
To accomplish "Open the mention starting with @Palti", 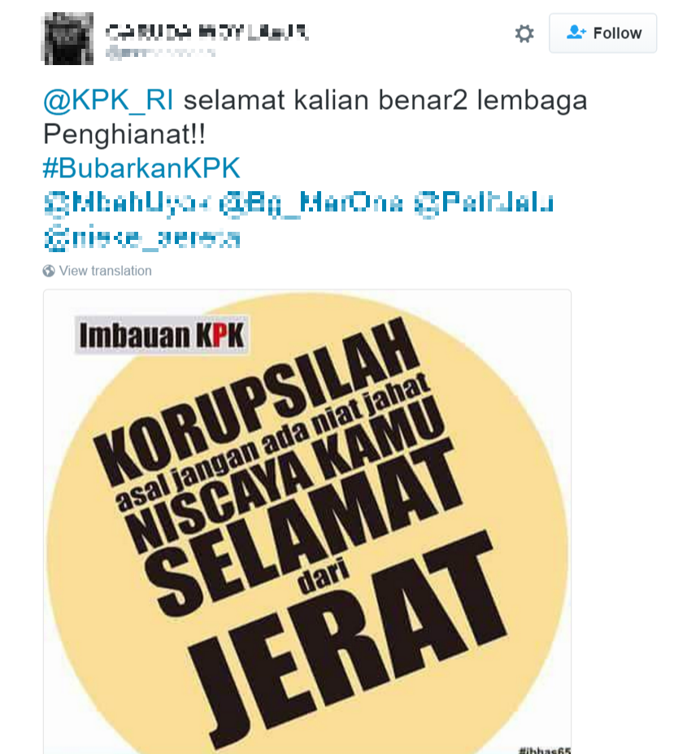I will 484,203.
